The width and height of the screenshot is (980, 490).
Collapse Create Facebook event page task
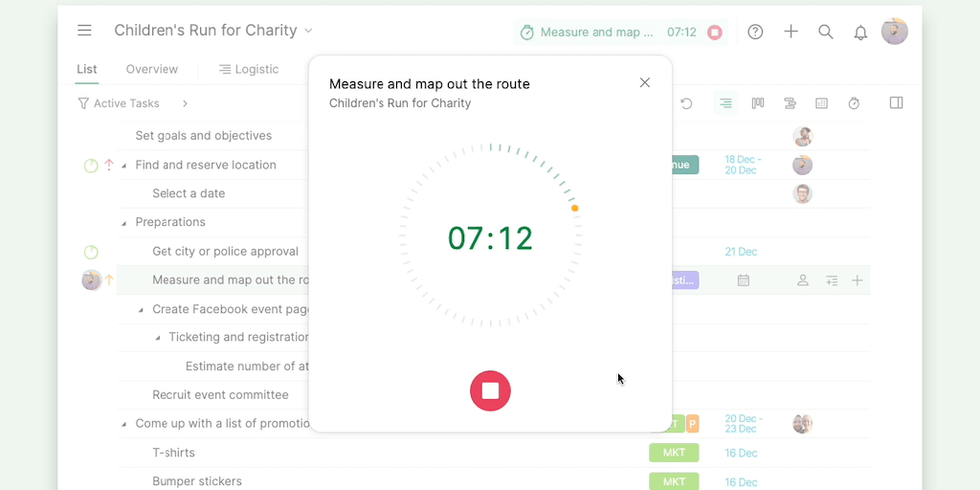click(141, 309)
